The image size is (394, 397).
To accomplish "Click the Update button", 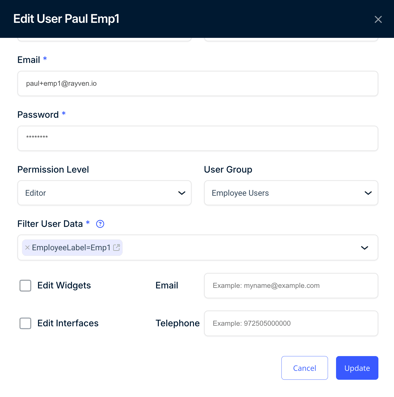I will [357, 368].
